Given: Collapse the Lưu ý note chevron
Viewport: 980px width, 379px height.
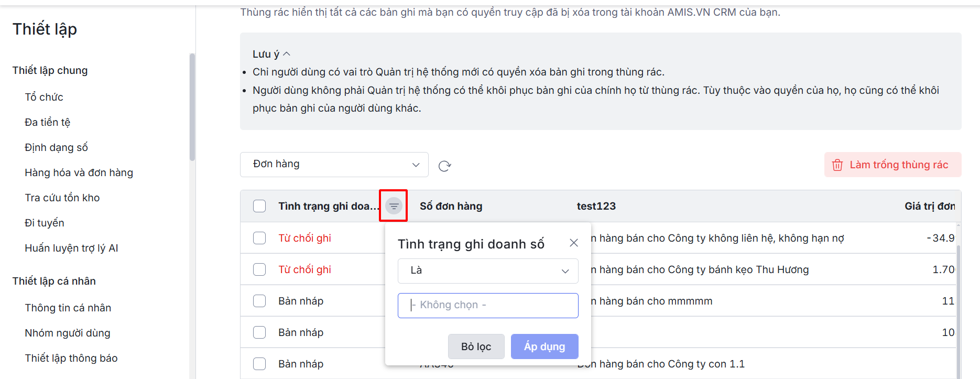Looking at the screenshot, I should click(287, 54).
